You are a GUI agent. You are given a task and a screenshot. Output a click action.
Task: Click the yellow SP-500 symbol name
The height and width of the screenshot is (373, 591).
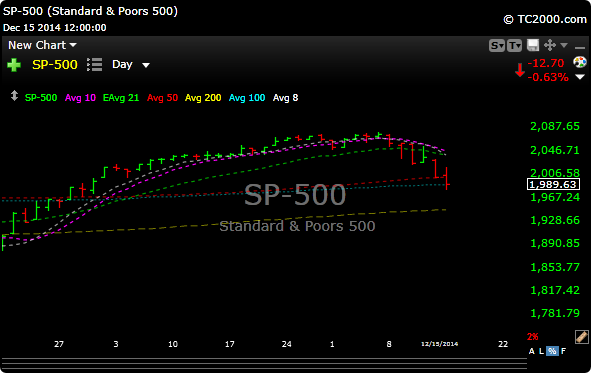coord(55,65)
